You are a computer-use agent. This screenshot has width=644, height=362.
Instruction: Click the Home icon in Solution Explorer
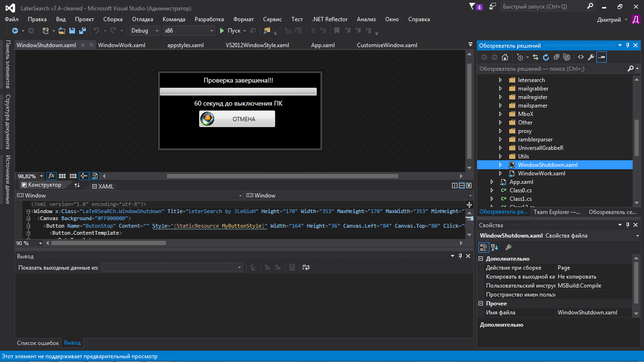tap(505, 57)
